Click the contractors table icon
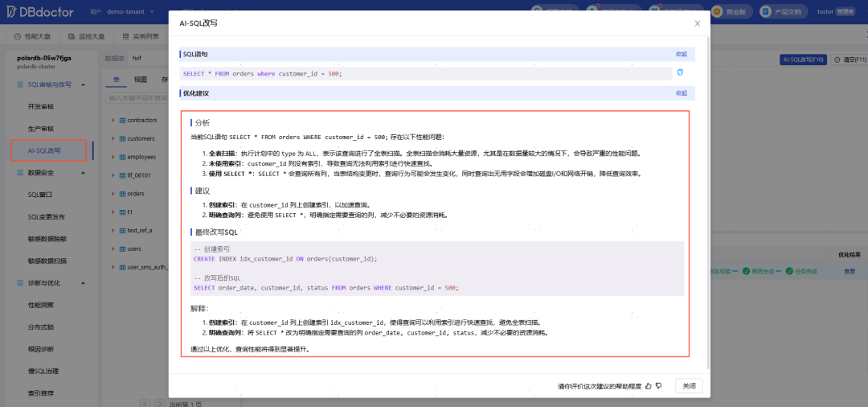Viewport: 868px width, 407px height. tap(122, 120)
